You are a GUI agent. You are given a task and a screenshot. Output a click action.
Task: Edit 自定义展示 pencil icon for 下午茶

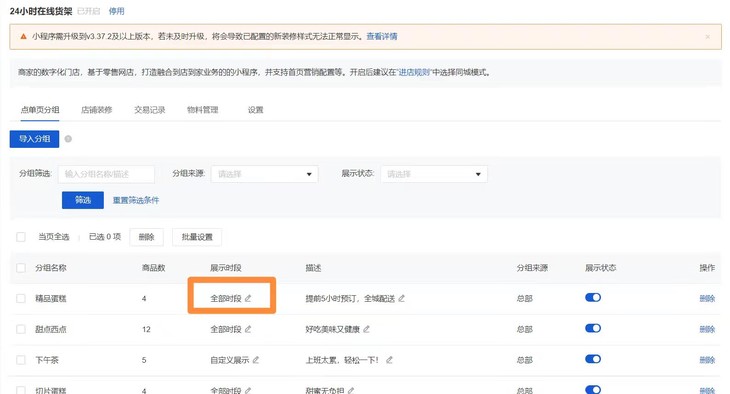(256, 360)
